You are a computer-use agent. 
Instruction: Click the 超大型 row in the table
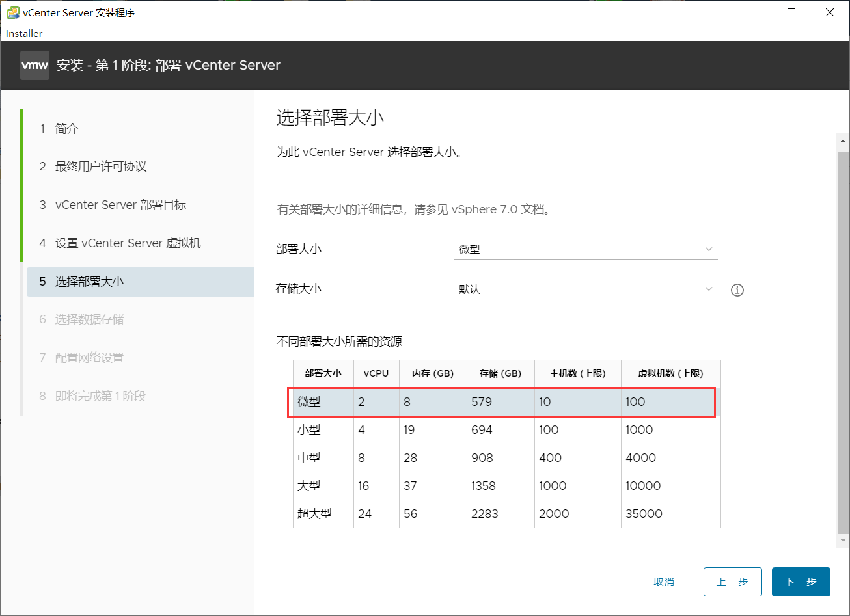pos(501,514)
